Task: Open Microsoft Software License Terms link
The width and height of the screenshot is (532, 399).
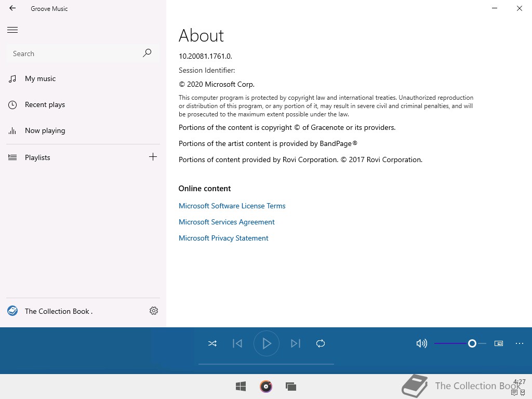Action: 232,206
